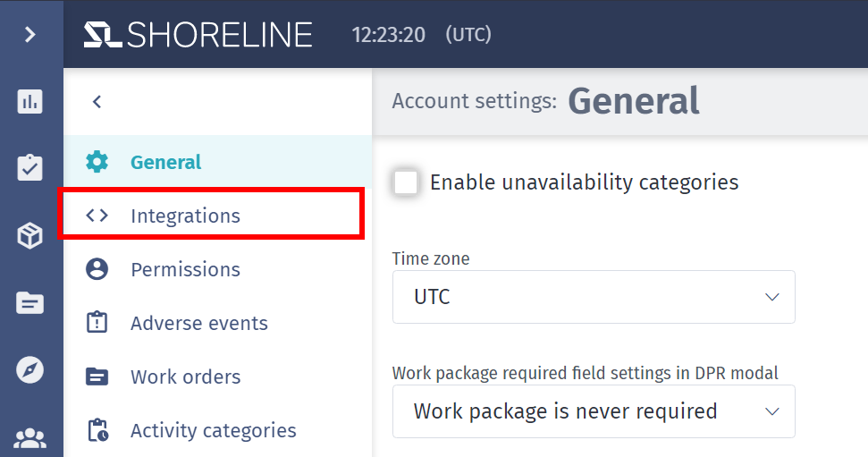Click the UTC clock display
This screenshot has height=457, width=868.
click(422, 34)
